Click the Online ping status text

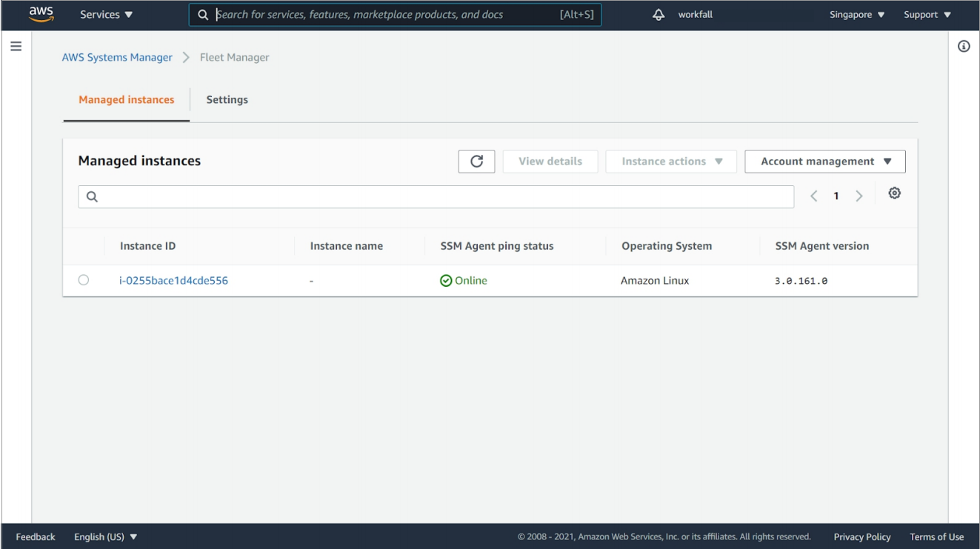coord(471,281)
